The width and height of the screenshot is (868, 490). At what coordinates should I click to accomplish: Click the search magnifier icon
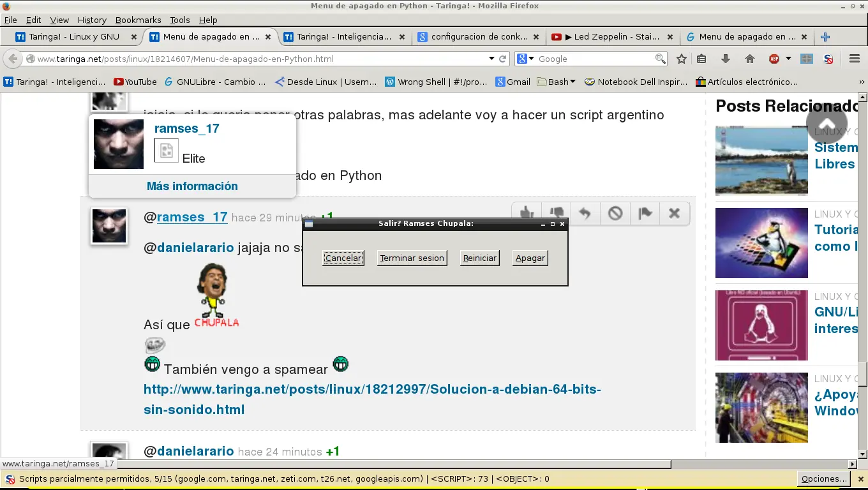[x=661, y=59]
